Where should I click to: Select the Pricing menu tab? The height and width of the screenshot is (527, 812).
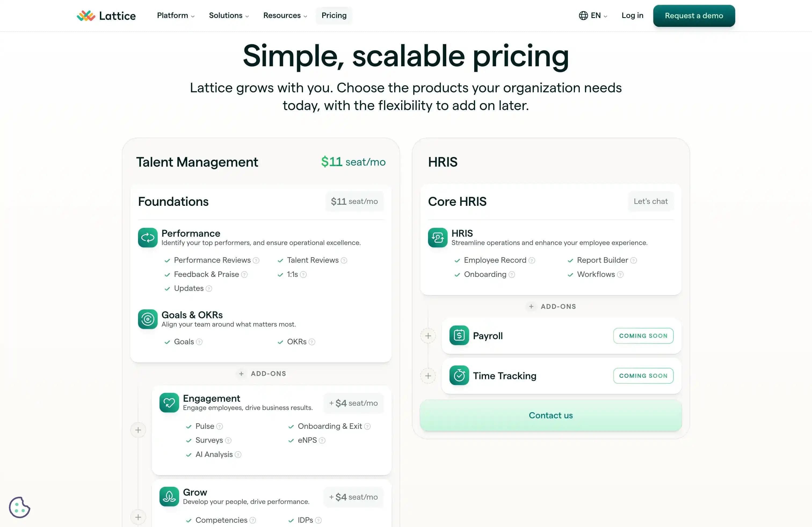[334, 15]
